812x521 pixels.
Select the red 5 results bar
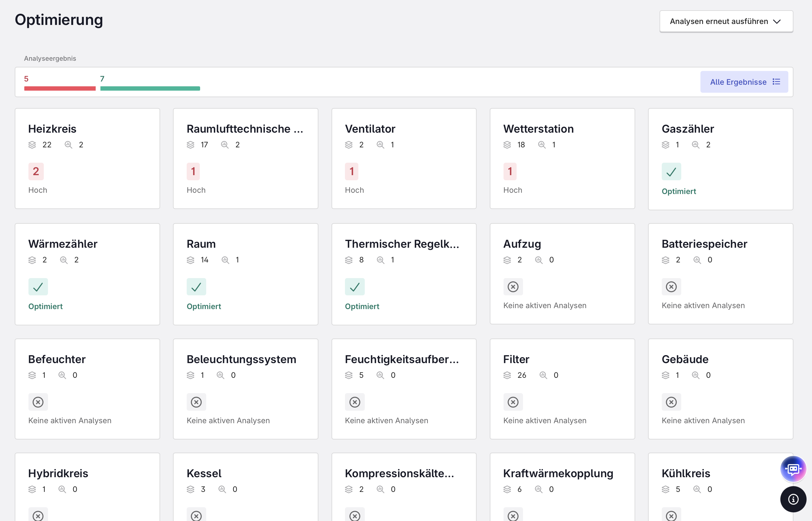[60, 88]
